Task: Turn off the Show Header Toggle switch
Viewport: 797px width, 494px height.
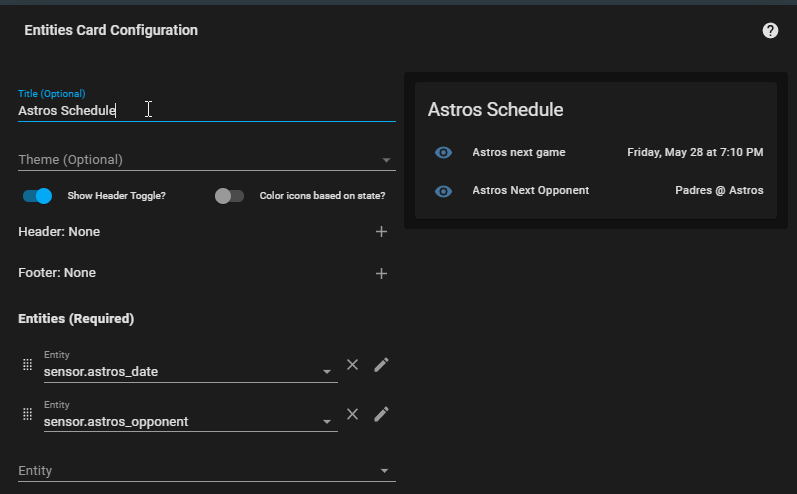Action: [37, 196]
